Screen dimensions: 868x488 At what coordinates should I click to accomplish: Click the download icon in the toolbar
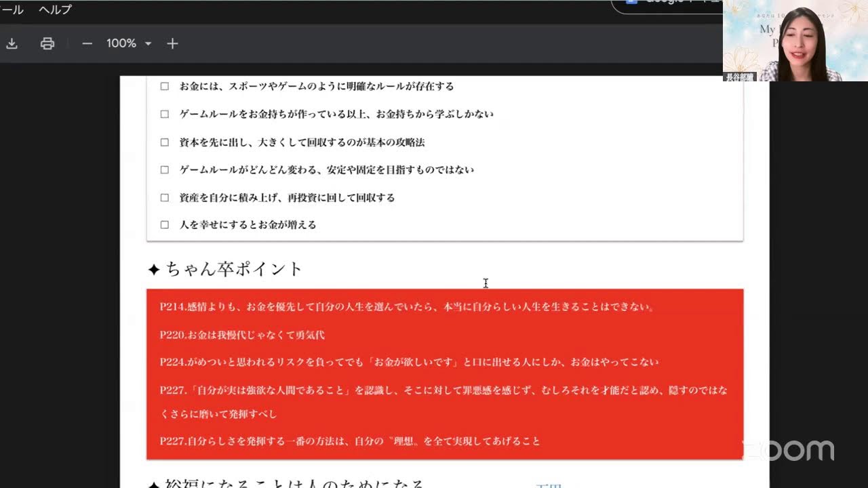tap(12, 43)
